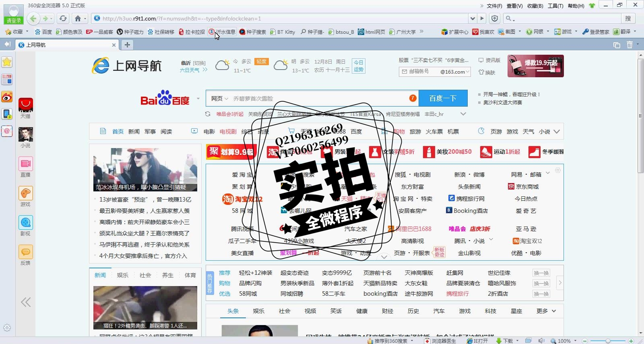Click 浏览器医生 in status bar
Screen dimensions: 644x344
pos(440,341)
